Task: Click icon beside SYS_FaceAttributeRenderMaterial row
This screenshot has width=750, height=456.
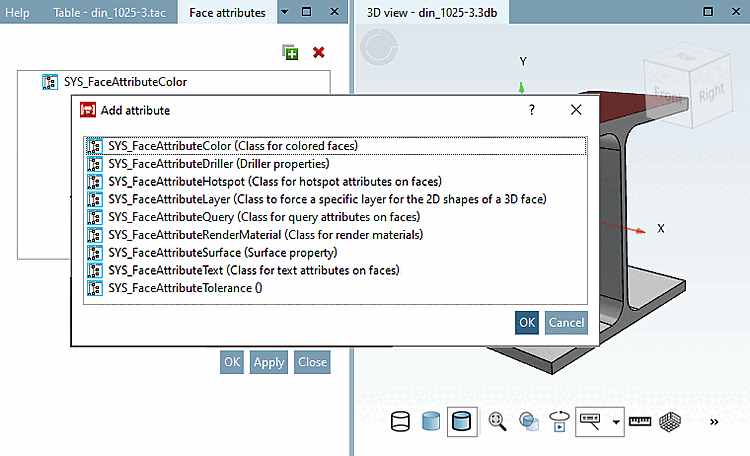Action: pyautogui.click(x=95, y=235)
